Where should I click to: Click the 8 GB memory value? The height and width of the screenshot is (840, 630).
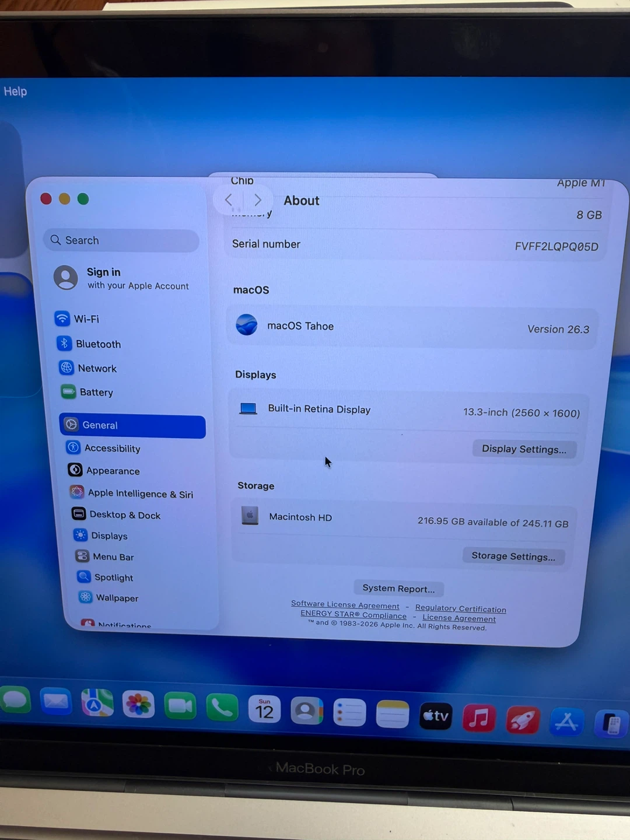[x=589, y=215]
